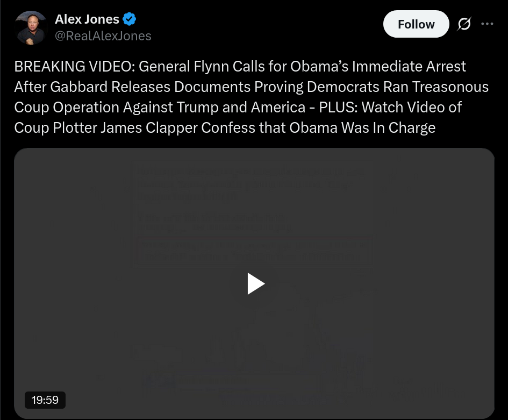Play the video with the triangle button

tap(256, 283)
